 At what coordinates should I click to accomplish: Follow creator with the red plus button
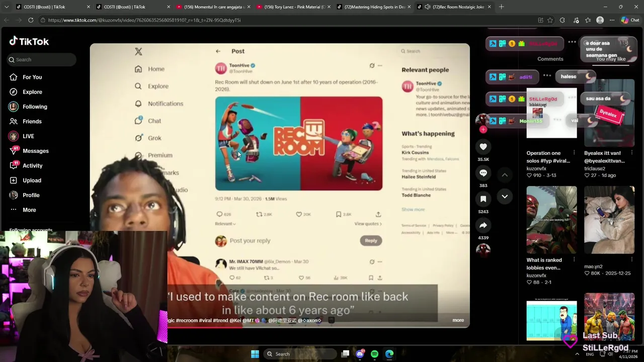pyautogui.click(x=483, y=130)
